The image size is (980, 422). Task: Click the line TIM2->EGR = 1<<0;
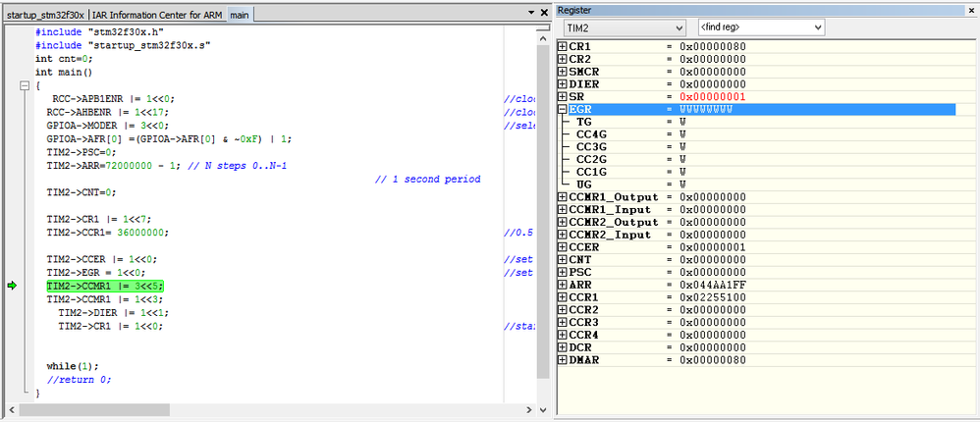click(95, 273)
